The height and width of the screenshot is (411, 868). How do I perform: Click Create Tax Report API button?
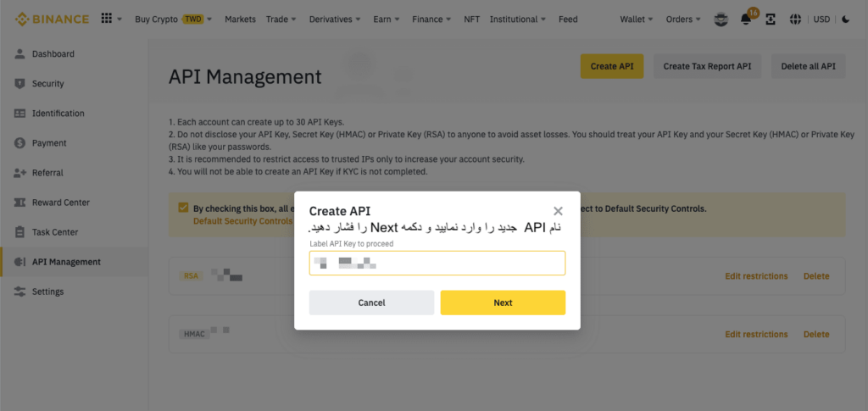(x=707, y=66)
